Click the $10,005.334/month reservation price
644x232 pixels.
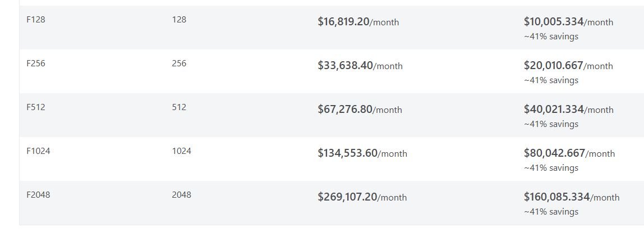click(568, 22)
